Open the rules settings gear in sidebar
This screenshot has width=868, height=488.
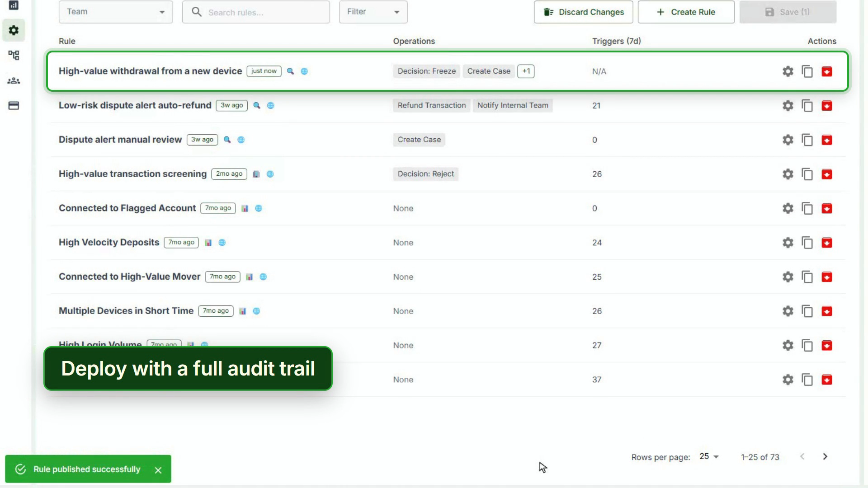14,30
